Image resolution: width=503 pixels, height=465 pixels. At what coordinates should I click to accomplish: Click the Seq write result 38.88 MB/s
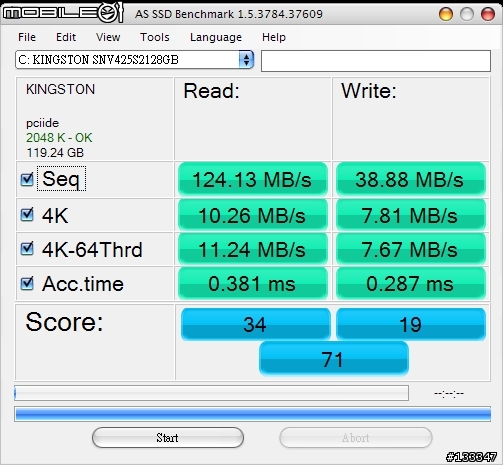[x=410, y=179]
